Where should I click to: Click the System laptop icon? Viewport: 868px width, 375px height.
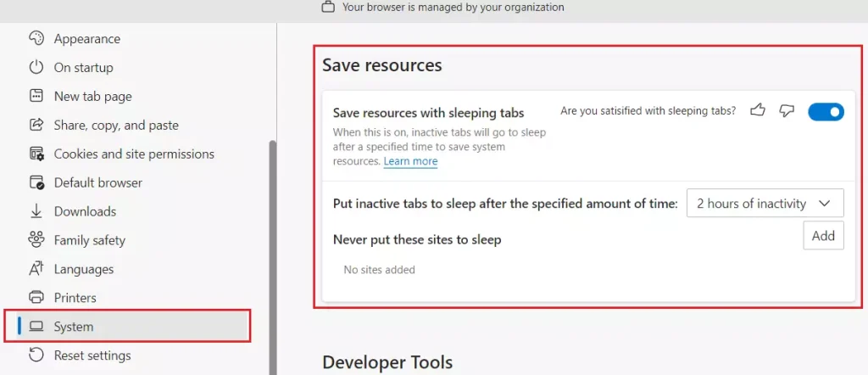coord(36,327)
